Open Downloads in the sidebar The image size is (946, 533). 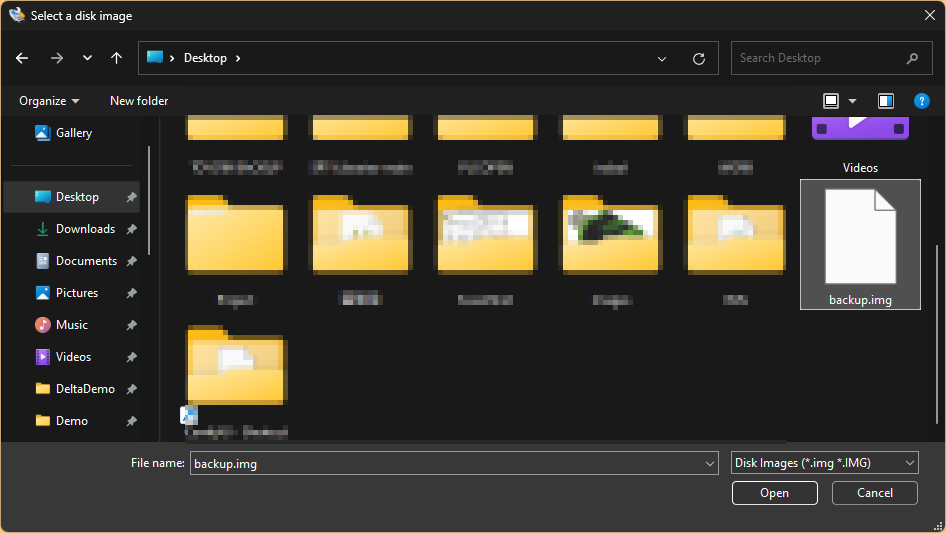(72, 229)
